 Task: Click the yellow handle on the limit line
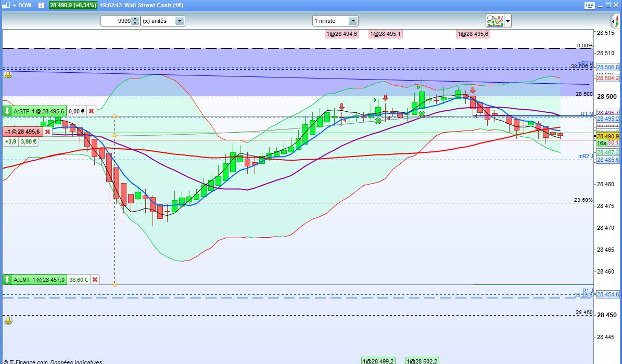pos(115,284)
